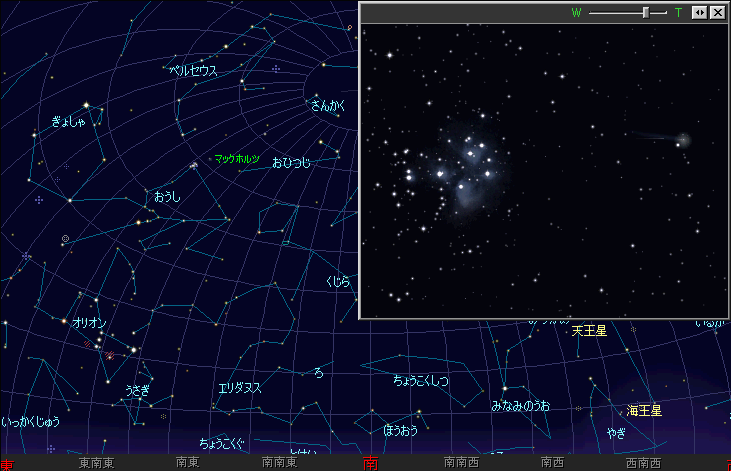Click the green W wide-angle label

point(576,13)
